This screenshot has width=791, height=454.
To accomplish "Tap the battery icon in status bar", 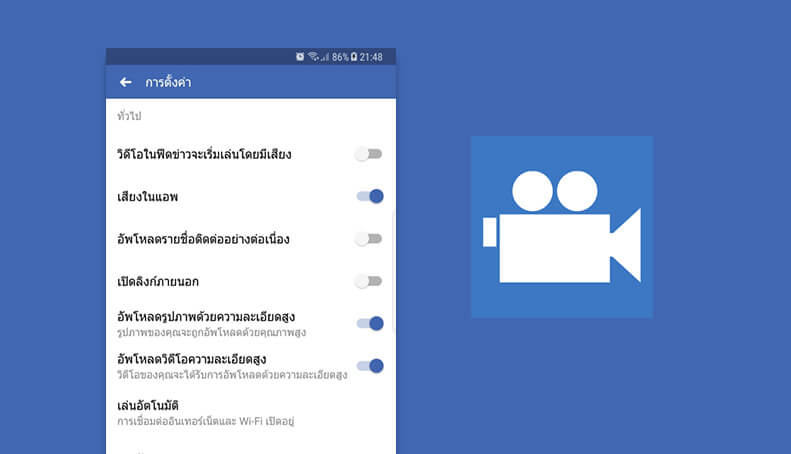I will pyautogui.click(x=354, y=56).
